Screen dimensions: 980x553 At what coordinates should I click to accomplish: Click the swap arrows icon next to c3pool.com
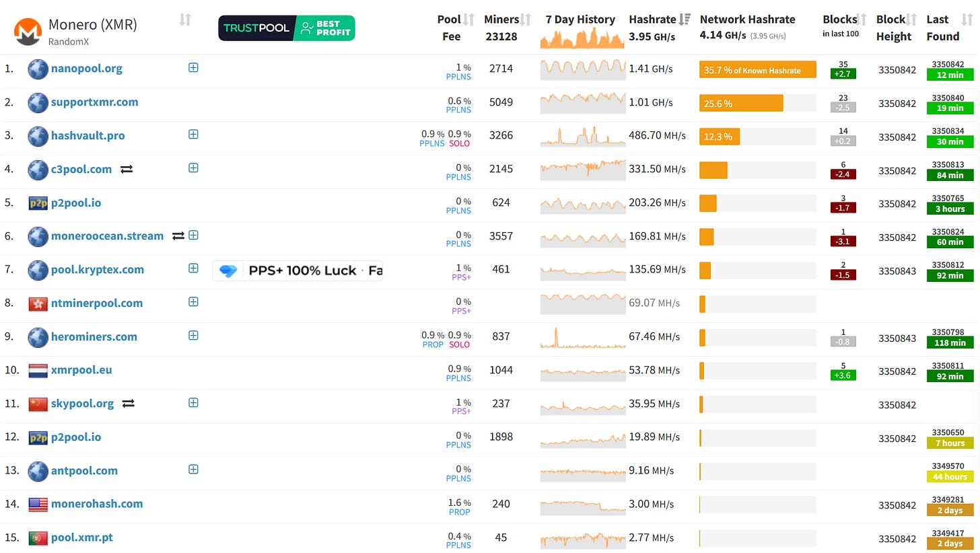coord(127,170)
